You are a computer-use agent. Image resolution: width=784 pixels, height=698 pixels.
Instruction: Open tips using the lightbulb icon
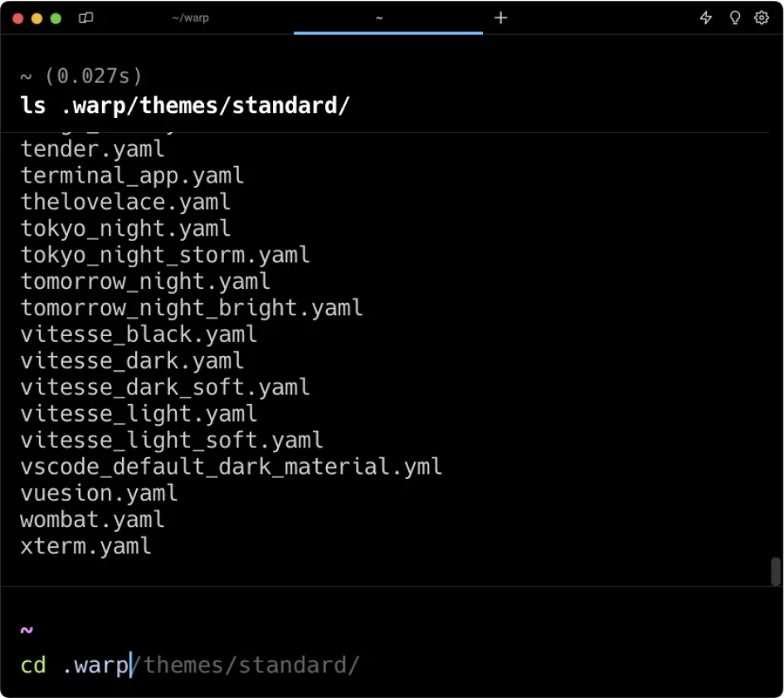(734, 17)
